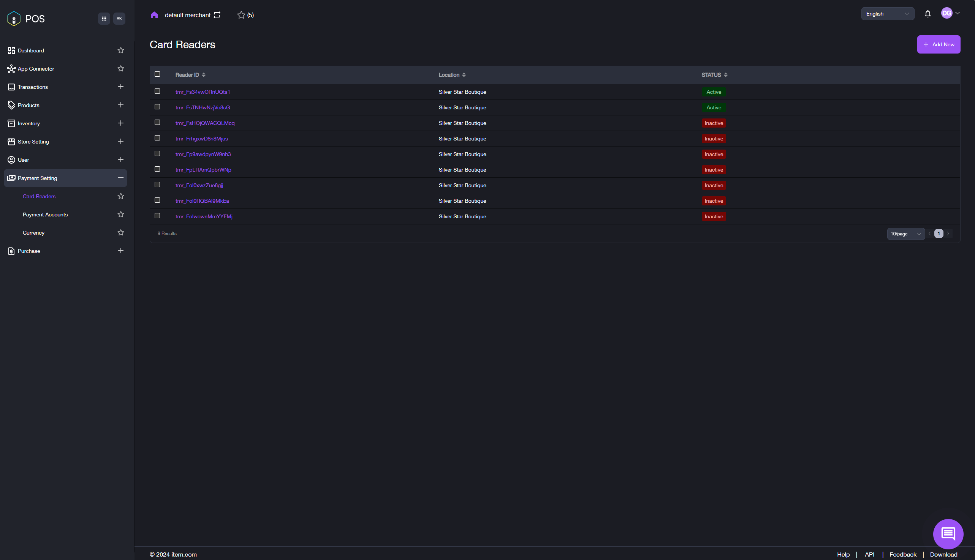Collapse the sidebar menu icon
The width and height of the screenshot is (975, 560).
119,19
